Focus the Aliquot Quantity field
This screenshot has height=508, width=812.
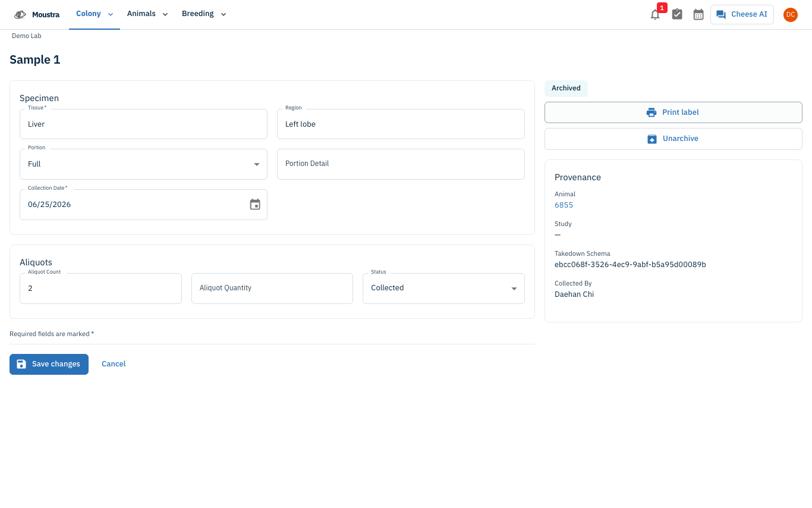pos(272,288)
